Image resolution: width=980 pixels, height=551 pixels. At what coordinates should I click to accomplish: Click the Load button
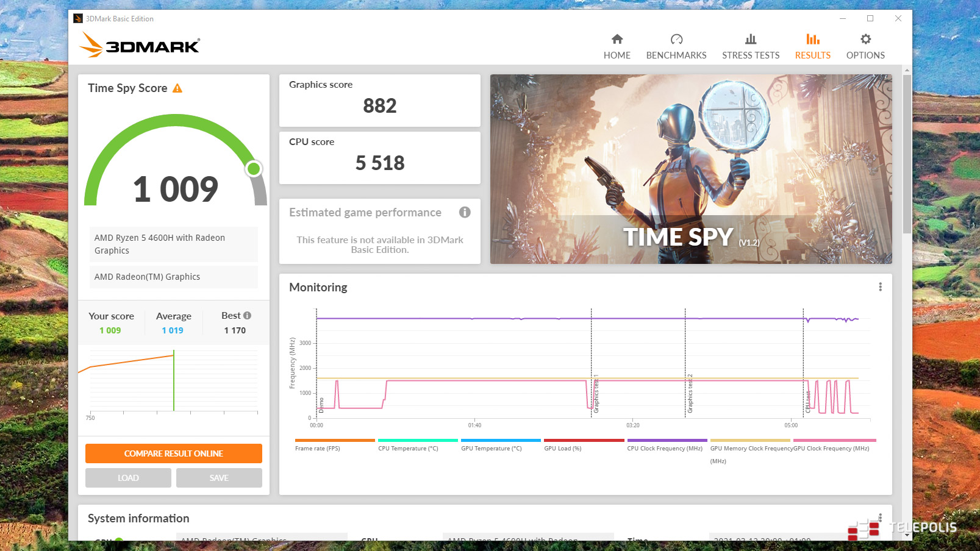pos(128,478)
